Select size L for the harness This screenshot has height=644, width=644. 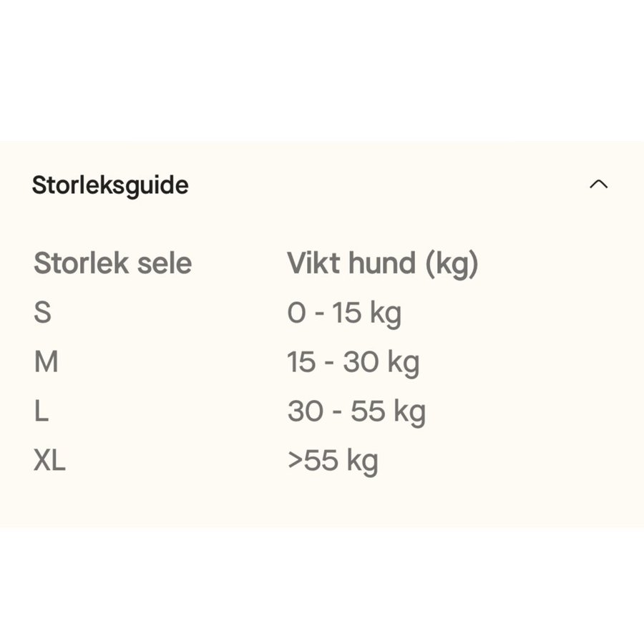point(42,411)
